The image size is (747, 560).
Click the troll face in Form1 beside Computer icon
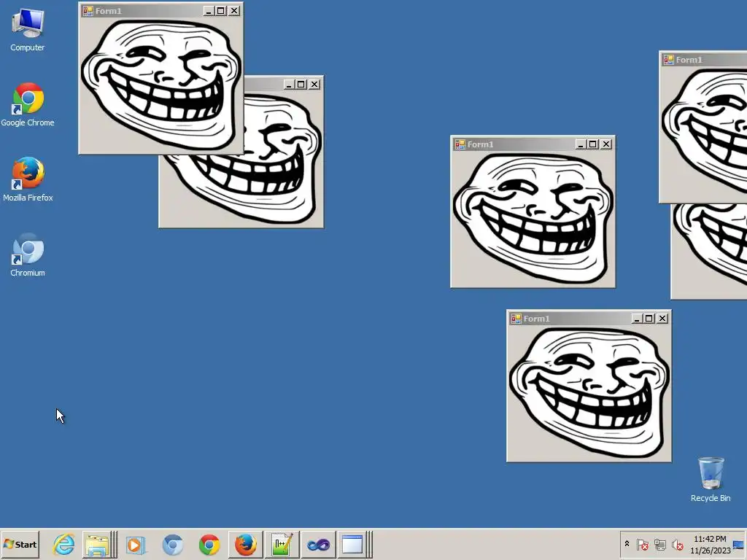coord(160,85)
